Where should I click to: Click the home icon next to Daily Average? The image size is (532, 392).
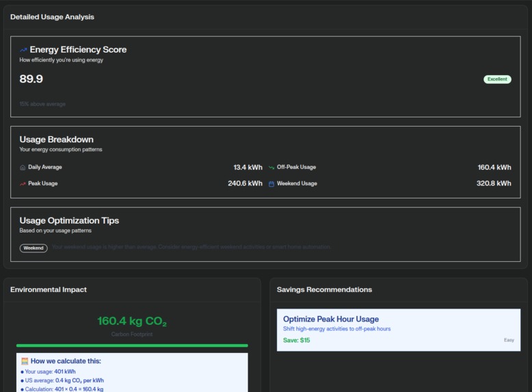point(23,168)
